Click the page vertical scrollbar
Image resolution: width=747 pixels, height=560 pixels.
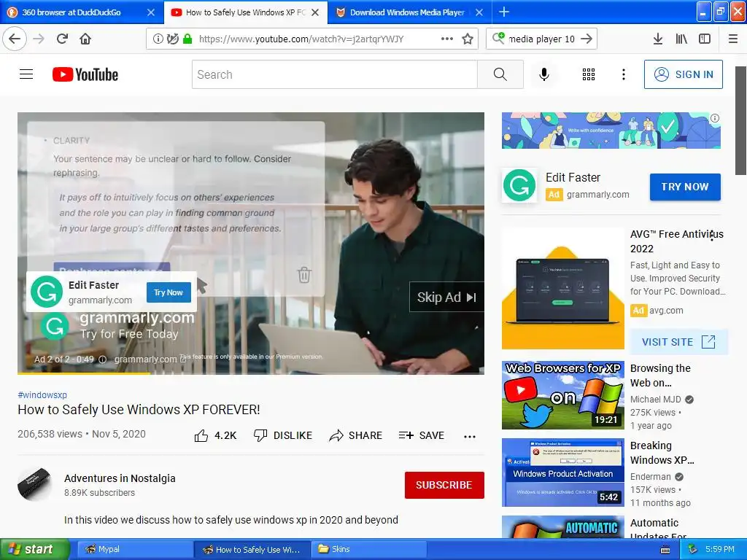pos(740,121)
